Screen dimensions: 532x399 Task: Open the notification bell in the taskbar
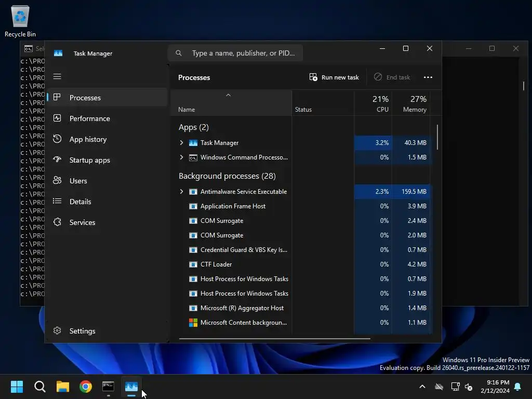pyautogui.click(x=518, y=387)
